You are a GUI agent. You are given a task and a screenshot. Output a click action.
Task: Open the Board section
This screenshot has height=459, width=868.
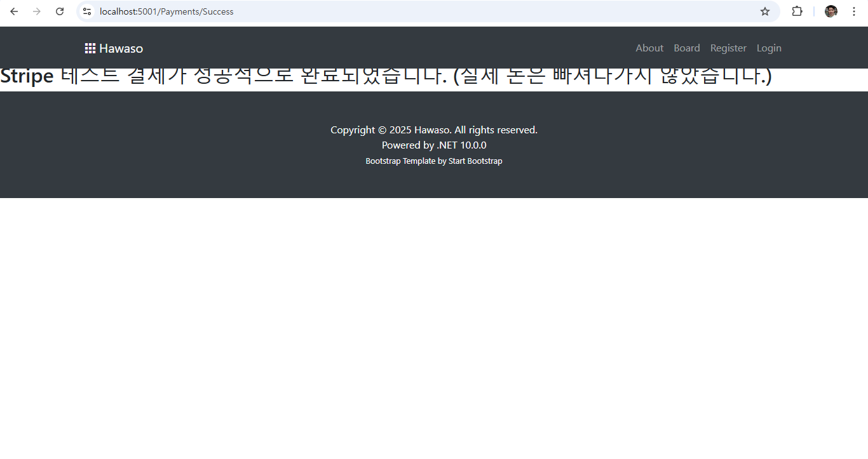687,48
